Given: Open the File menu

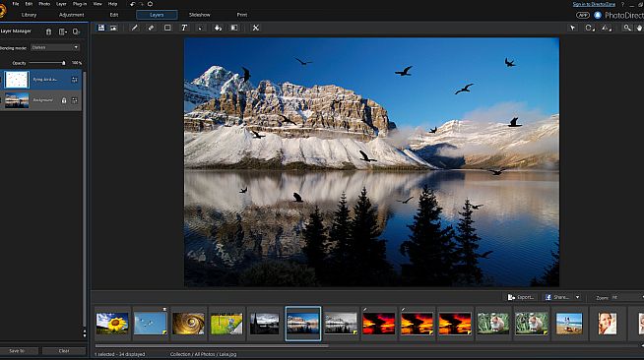Looking at the screenshot, I should coord(16,4).
